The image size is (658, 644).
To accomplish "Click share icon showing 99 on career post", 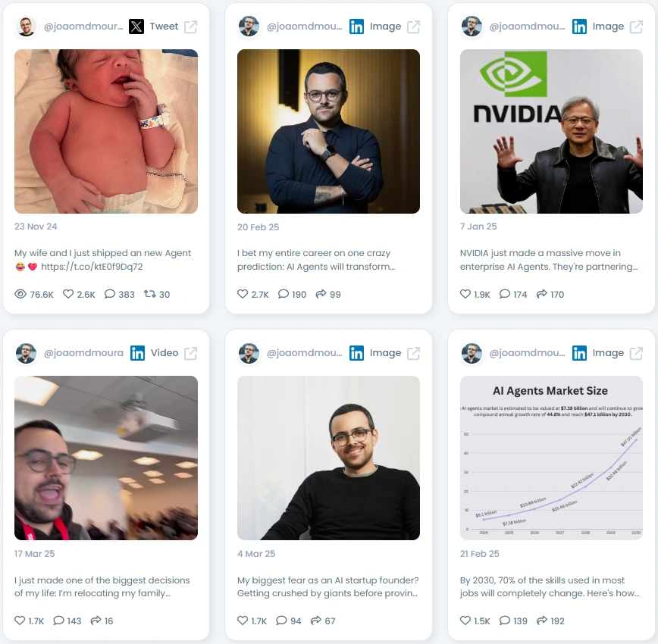I will tap(321, 294).
